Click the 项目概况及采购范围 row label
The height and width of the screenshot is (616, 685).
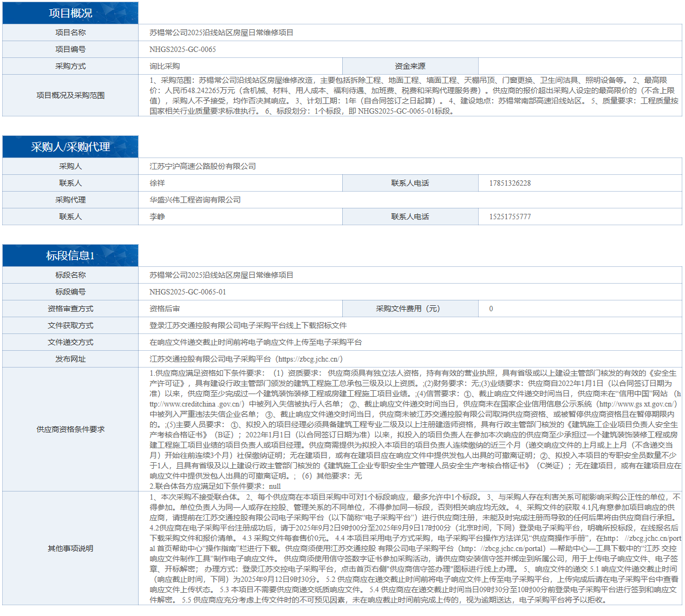[70, 95]
